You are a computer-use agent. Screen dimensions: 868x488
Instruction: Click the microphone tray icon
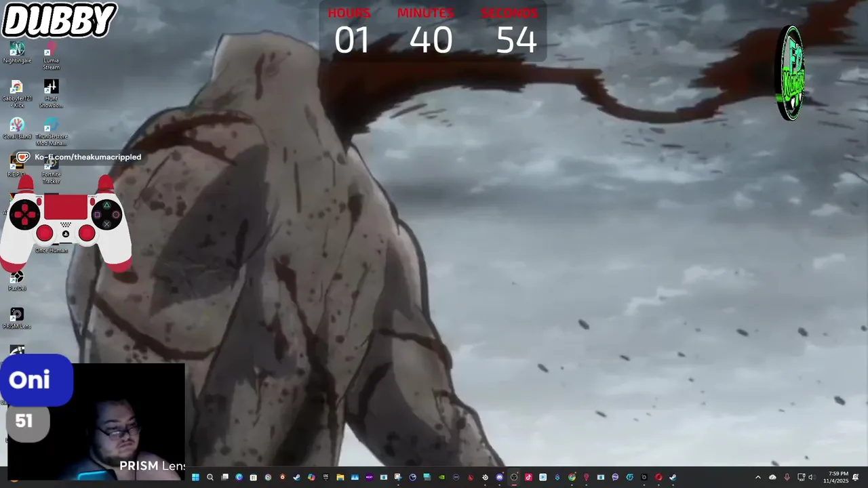[x=787, y=477]
